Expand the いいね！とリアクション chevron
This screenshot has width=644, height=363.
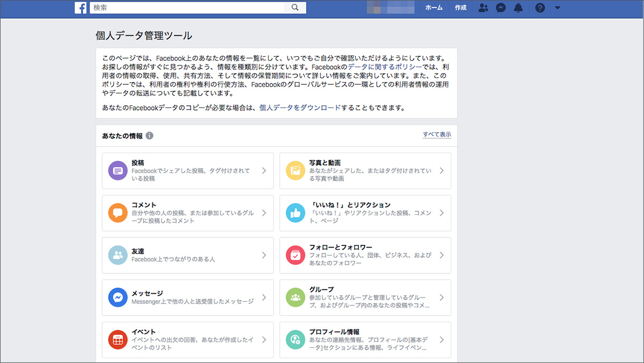(442, 213)
